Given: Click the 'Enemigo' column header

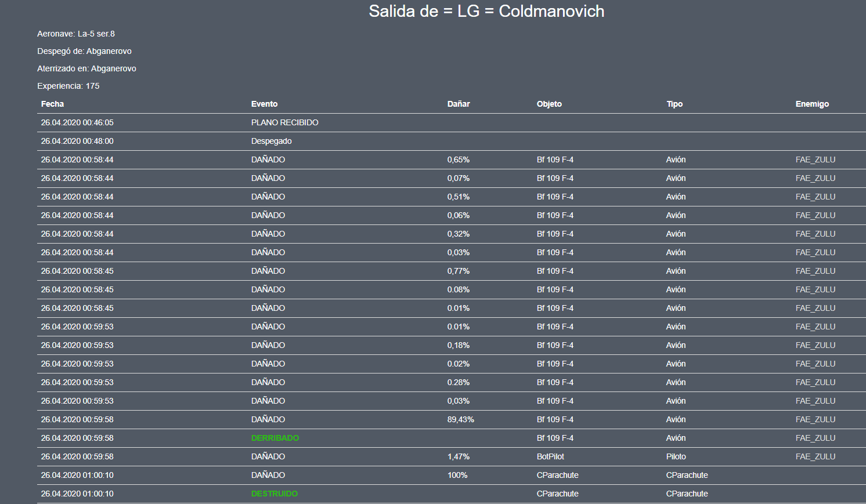Looking at the screenshot, I should click(812, 104).
